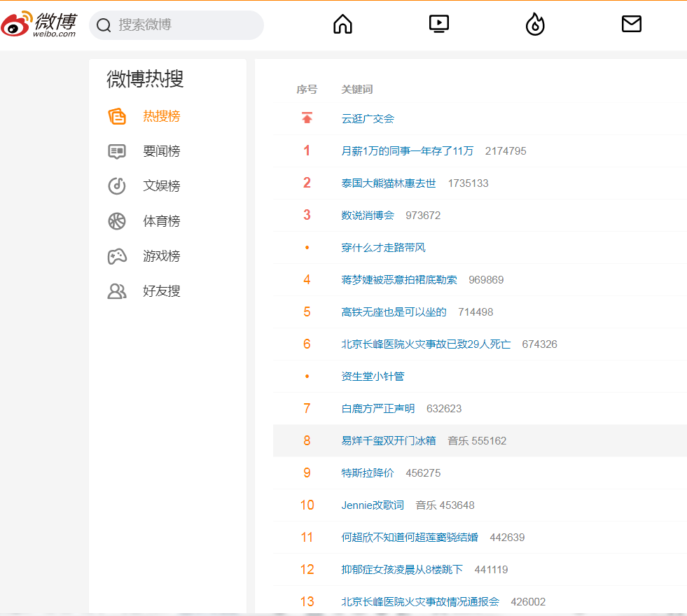Screen dimensions: 687x616
Task: Open messages envelope icon
Action: point(632,24)
